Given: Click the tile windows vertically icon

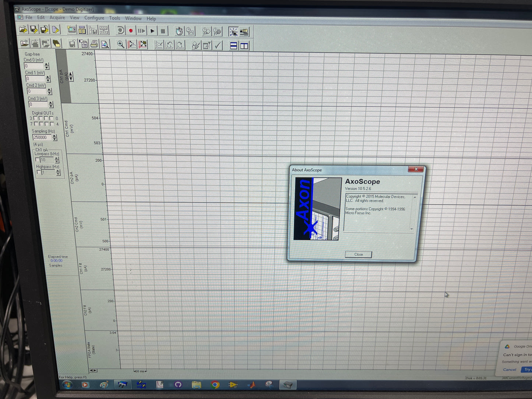Looking at the screenshot, I should (x=244, y=46).
